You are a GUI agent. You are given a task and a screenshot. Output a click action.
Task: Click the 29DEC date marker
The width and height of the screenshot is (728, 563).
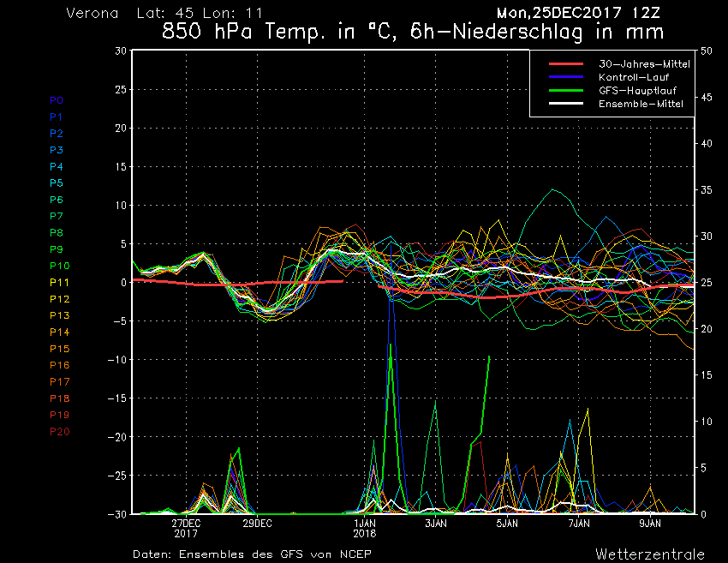257,523
